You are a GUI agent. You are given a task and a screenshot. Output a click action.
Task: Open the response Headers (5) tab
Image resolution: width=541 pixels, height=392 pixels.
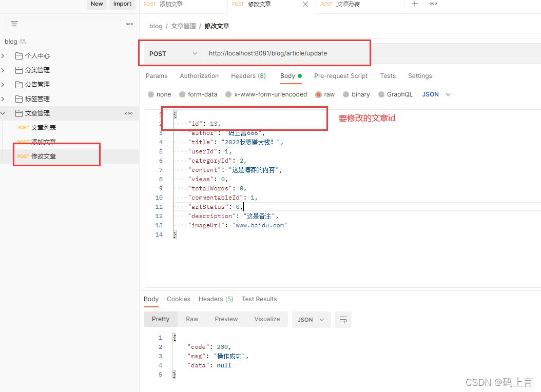[216, 299]
